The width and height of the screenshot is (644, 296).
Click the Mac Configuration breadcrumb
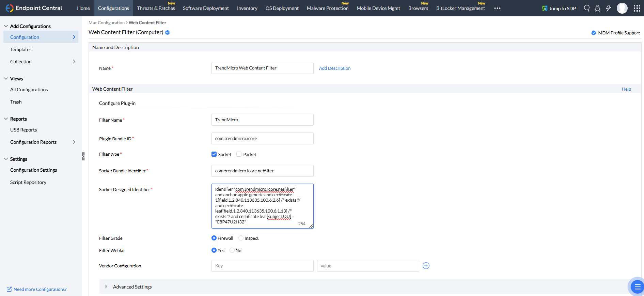tap(107, 22)
